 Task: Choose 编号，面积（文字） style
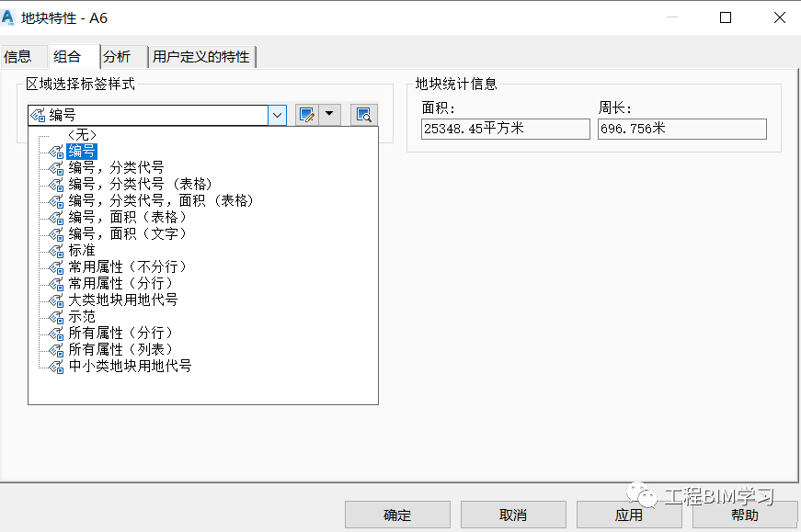pos(128,233)
